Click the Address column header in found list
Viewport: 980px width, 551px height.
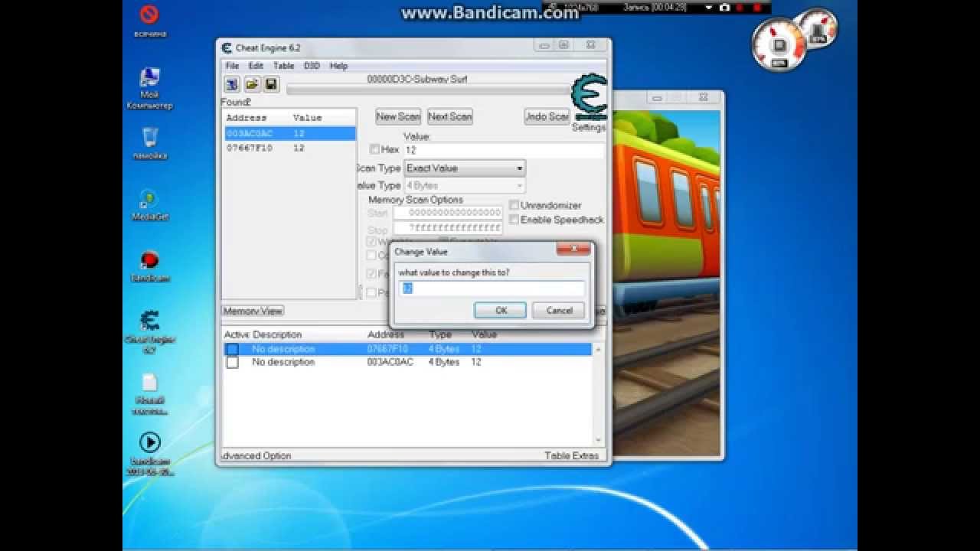(x=247, y=118)
